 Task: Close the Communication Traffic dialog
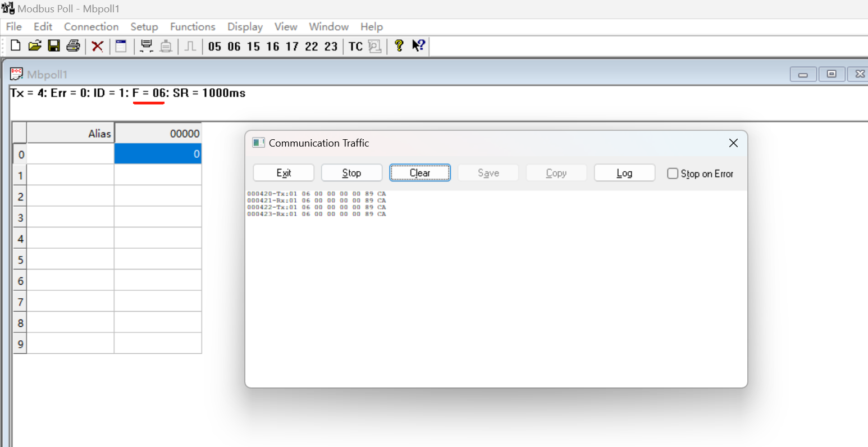[733, 143]
